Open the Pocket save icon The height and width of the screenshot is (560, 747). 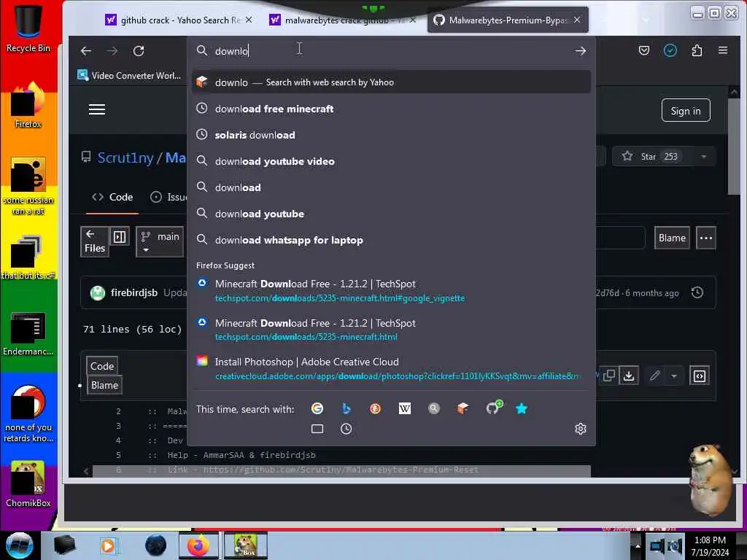[x=643, y=50]
